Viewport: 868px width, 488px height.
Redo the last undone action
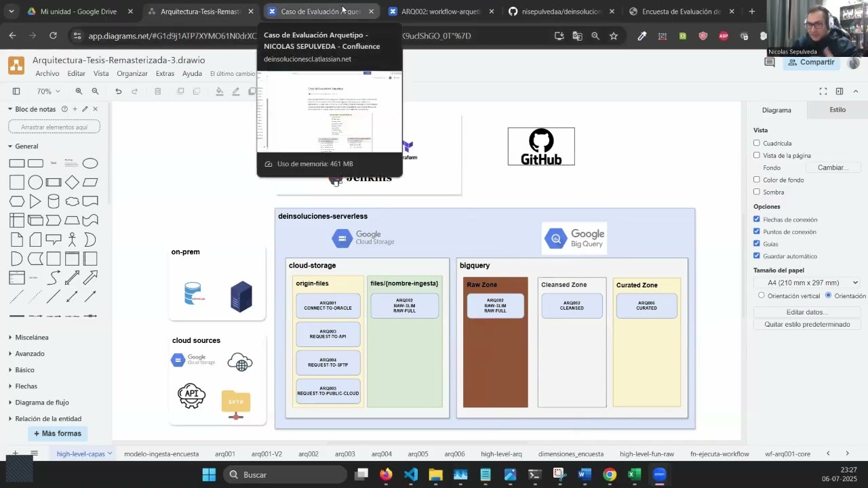[x=134, y=91]
